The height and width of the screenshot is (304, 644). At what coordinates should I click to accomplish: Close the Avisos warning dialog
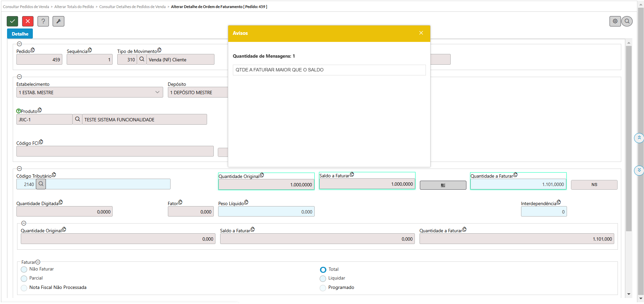point(421,33)
